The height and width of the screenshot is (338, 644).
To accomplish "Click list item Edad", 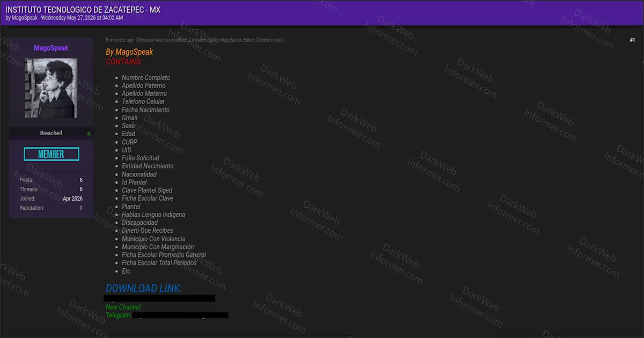I will point(128,134).
